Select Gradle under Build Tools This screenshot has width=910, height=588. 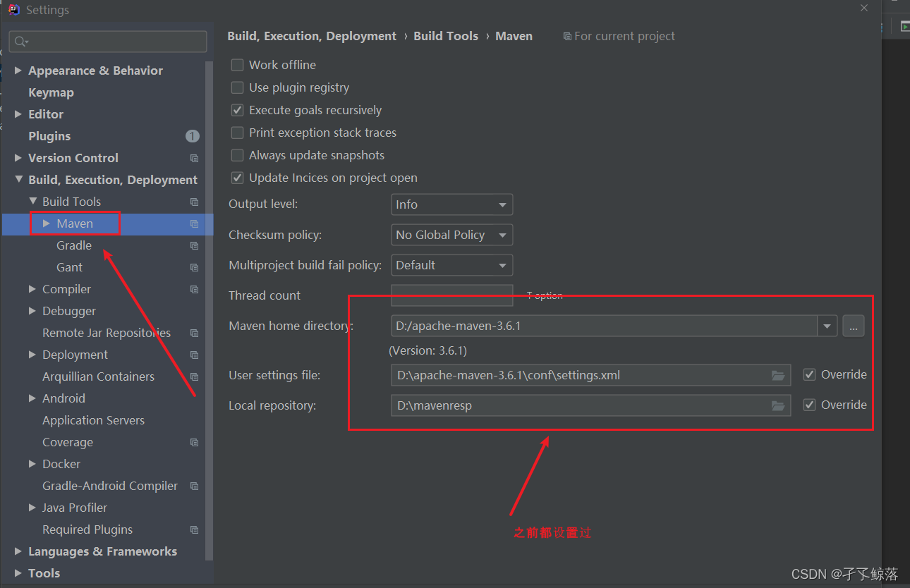coord(74,245)
